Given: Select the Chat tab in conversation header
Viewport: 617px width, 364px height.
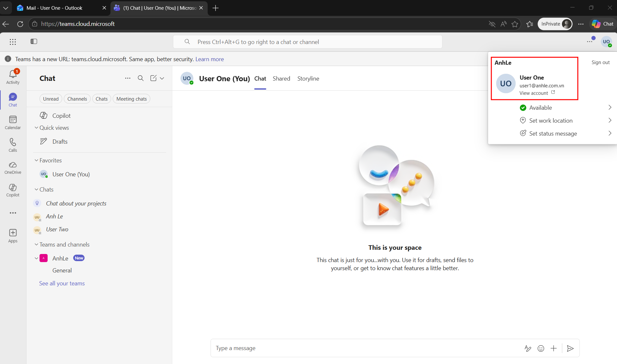Looking at the screenshot, I should coord(260,79).
